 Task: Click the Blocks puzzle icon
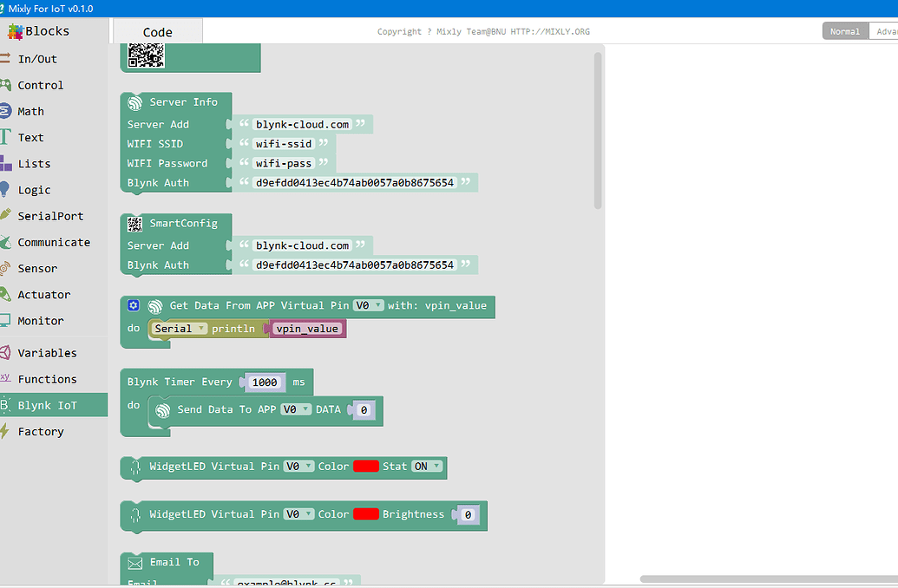[16, 31]
